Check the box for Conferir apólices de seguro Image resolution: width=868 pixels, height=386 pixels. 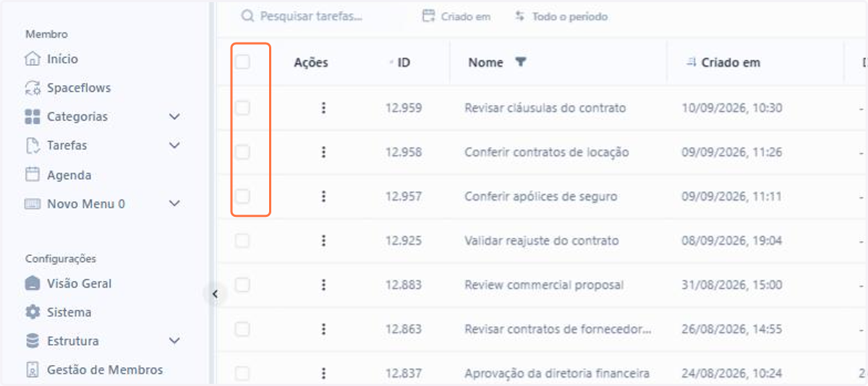[x=242, y=196]
